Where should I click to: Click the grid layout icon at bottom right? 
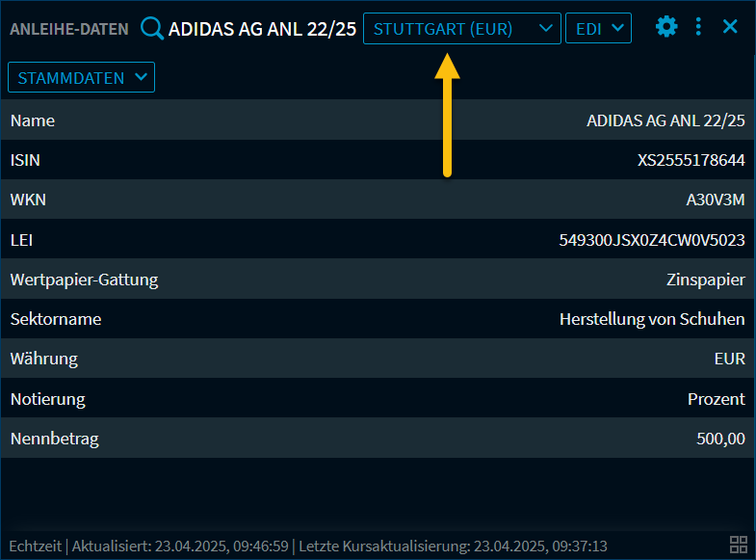739,544
